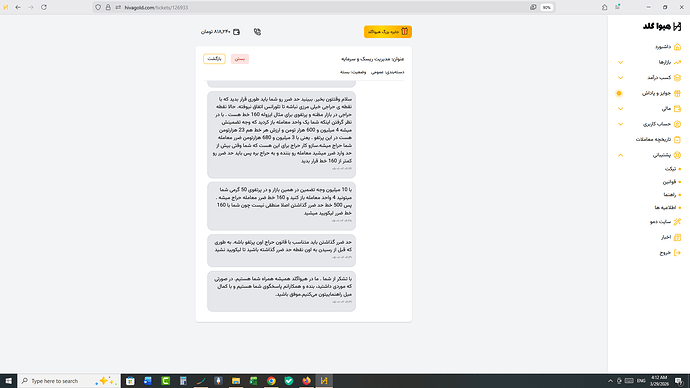Open Microsoft Store from the taskbar
Viewport: 690px width, 388px height.
pyautogui.click(x=130, y=381)
